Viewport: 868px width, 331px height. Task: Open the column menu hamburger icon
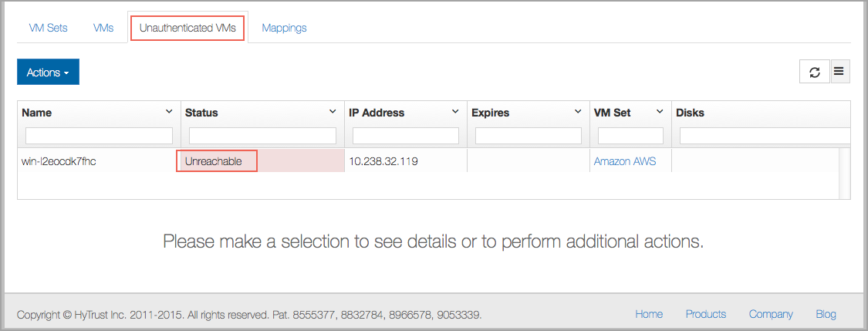point(839,72)
